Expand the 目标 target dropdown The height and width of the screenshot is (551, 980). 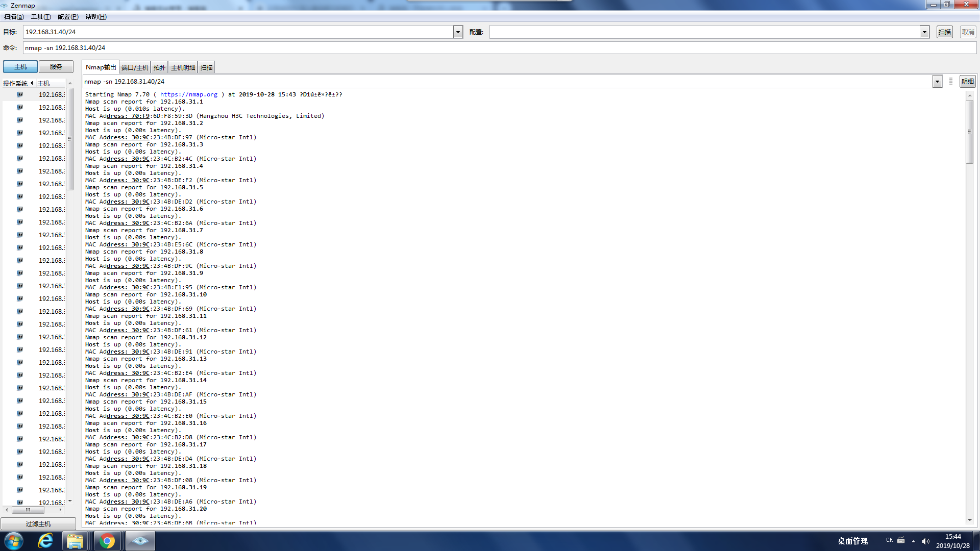pyautogui.click(x=458, y=32)
